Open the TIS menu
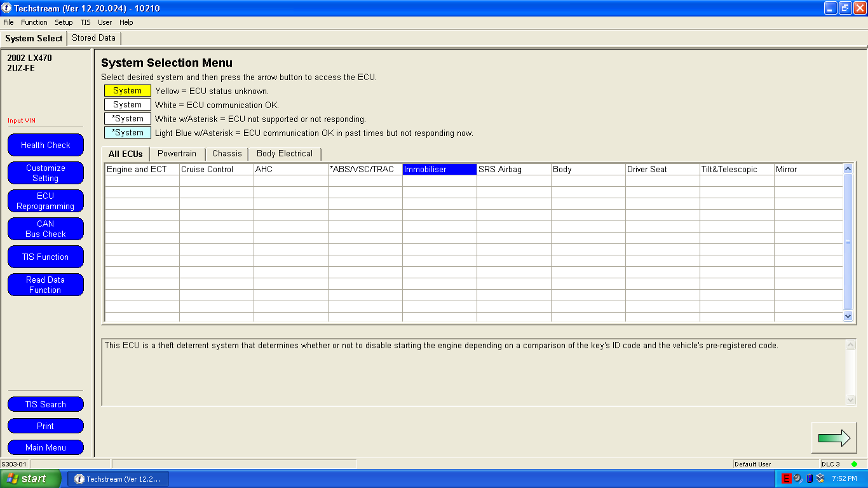Screen dimensions: 868x488 click(85, 22)
